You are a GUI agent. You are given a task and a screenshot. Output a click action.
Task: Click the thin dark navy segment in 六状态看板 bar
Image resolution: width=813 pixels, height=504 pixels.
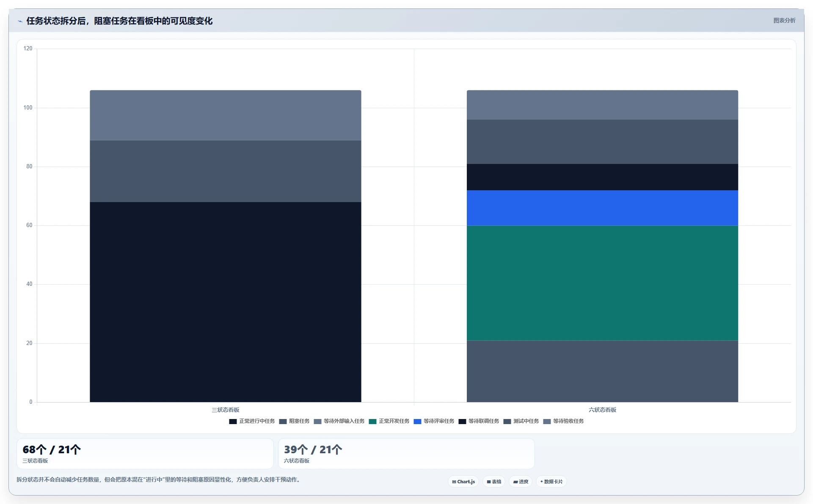602,177
